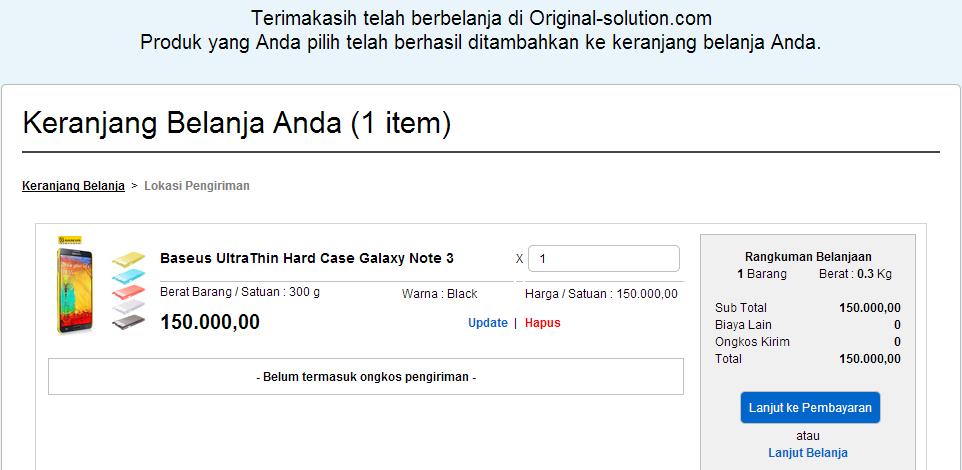Select the white hard case image
The width and height of the screenshot is (962, 470).
pyautogui.click(x=129, y=306)
